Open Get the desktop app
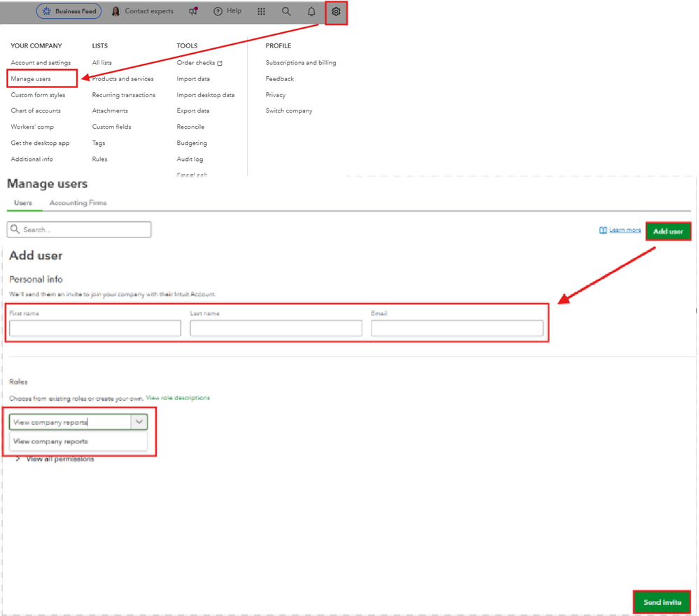Screen dimensions: 699x616 coord(40,143)
